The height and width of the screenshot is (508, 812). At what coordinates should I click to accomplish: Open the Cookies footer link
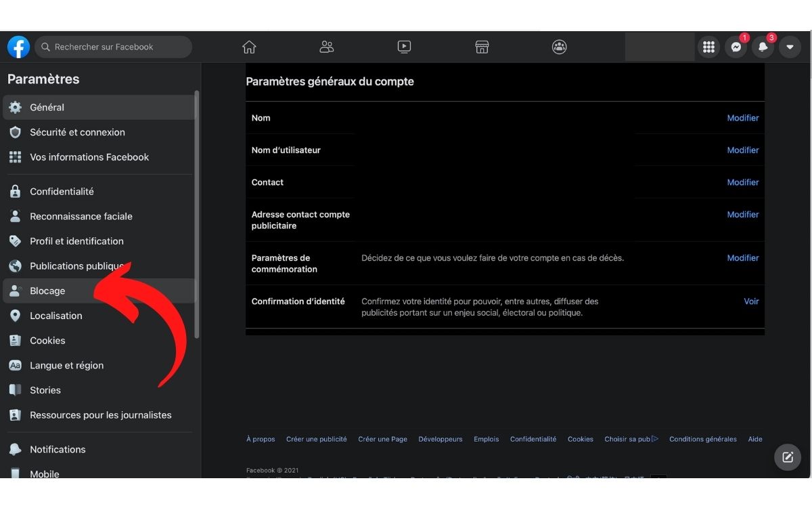(x=581, y=439)
